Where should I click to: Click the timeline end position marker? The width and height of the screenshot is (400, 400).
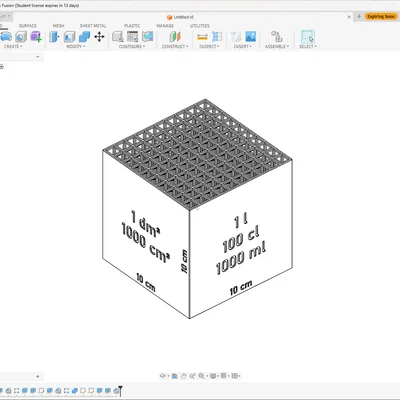coord(120,390)
